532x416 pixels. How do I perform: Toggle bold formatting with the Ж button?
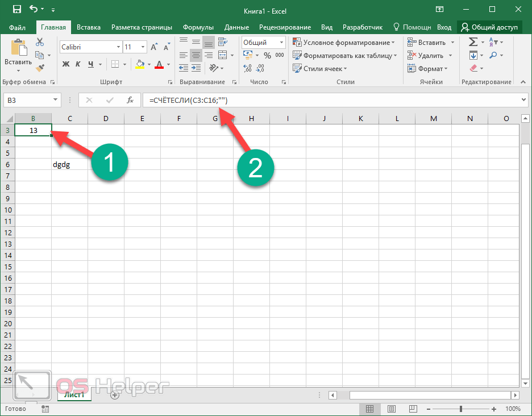[66, 64]
